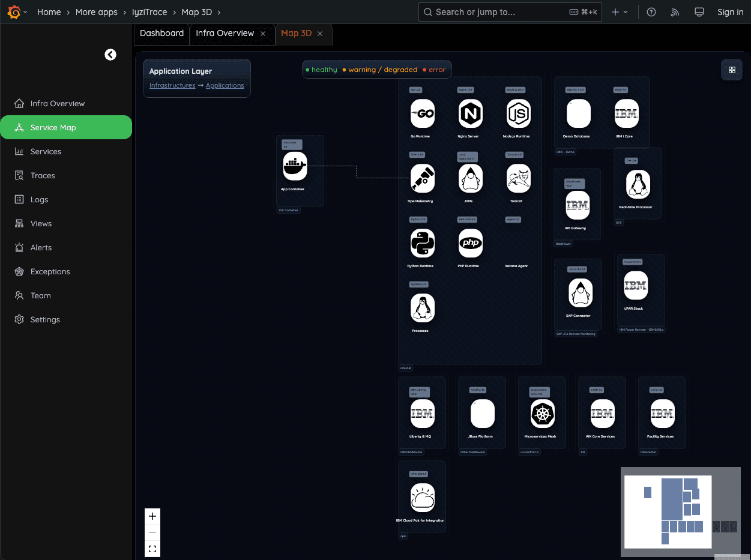Click the PHP Runtime node icon

point(470,243)
